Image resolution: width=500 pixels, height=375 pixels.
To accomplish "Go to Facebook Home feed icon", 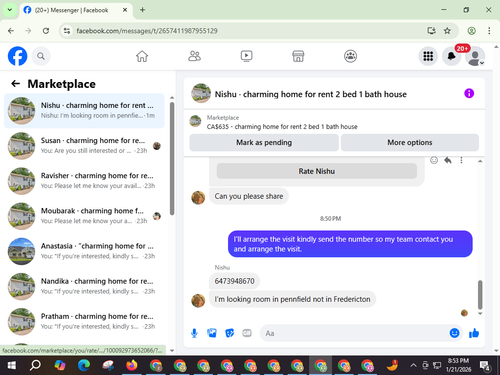I will 142,56.
